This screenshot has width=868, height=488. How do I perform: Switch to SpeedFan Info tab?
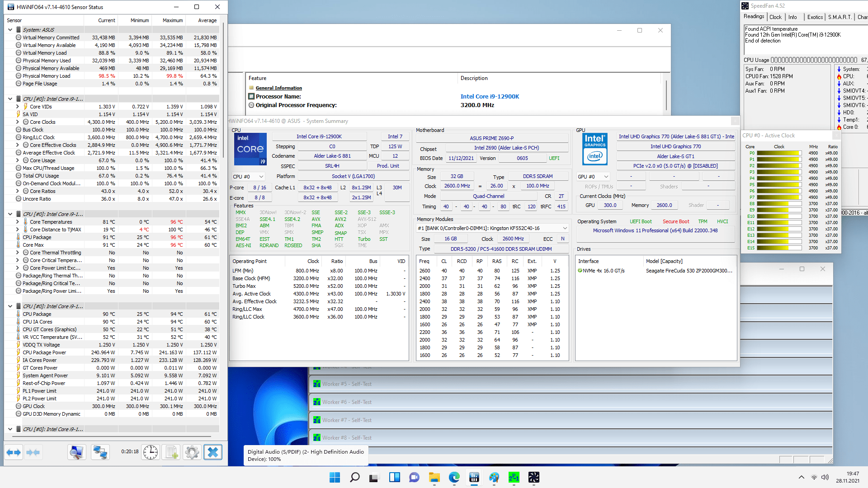pyautogui.click(x=793, y=17)
